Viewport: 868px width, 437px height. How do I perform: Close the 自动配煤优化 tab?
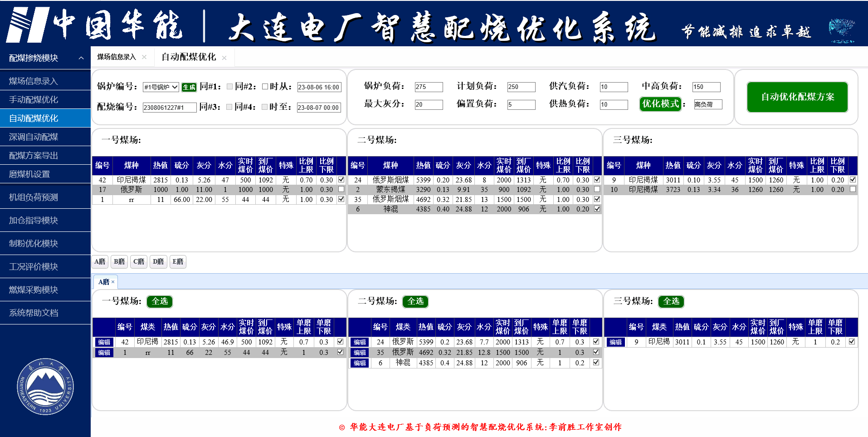pos(224,58)
